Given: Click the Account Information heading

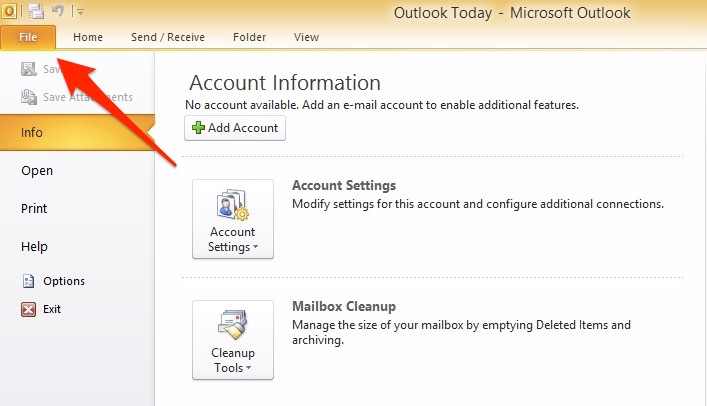Looking at the screenshot, I should tap(285, 83).
